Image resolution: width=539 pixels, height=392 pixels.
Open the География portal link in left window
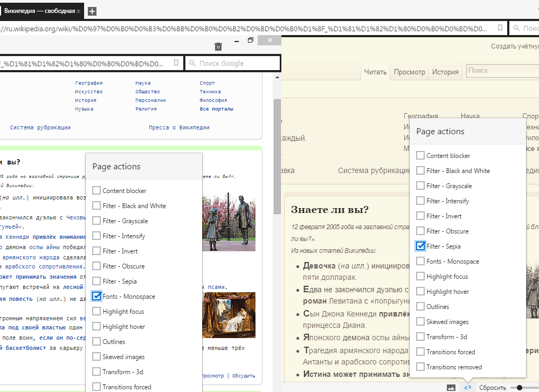click(89, 83)
